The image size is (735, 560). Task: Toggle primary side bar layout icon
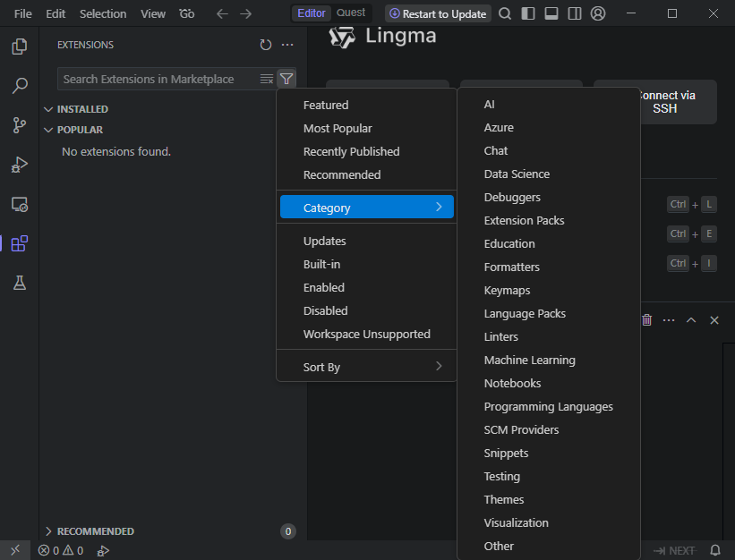(x=528, y=13)
